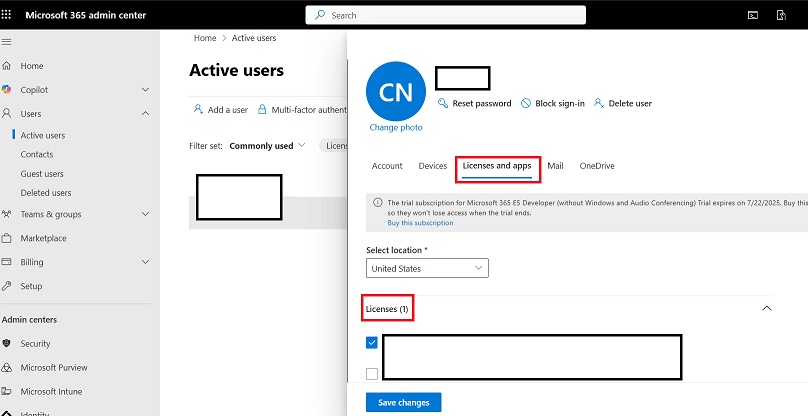This screenshot has width=808, height=416.
Task: Open Home in the sidebar
Action: [x=32, y=66]
